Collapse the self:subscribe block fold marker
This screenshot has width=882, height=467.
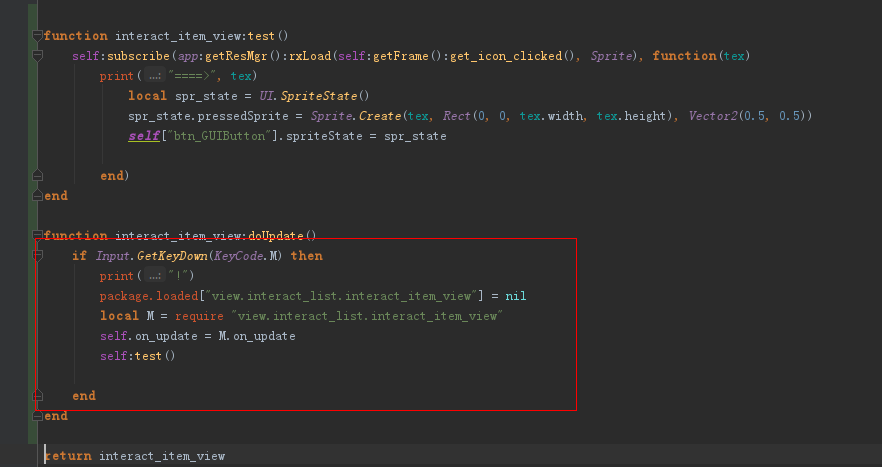click(x=38, y=56)
